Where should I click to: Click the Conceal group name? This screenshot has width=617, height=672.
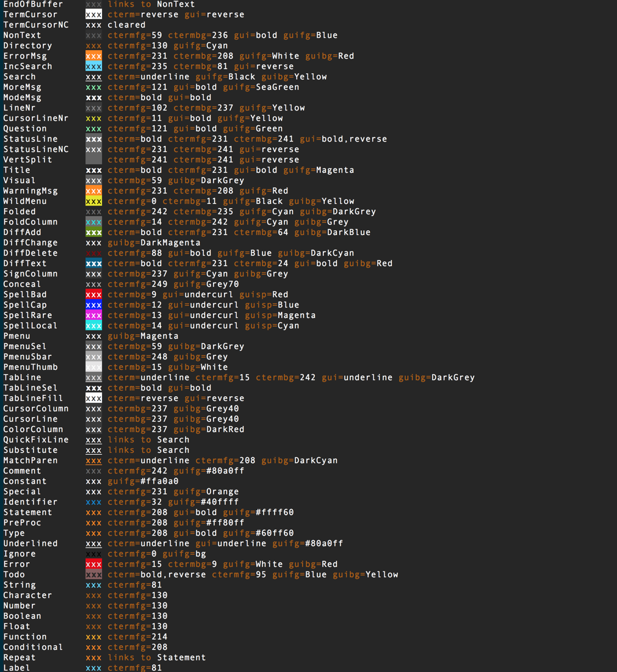point(23,284)
